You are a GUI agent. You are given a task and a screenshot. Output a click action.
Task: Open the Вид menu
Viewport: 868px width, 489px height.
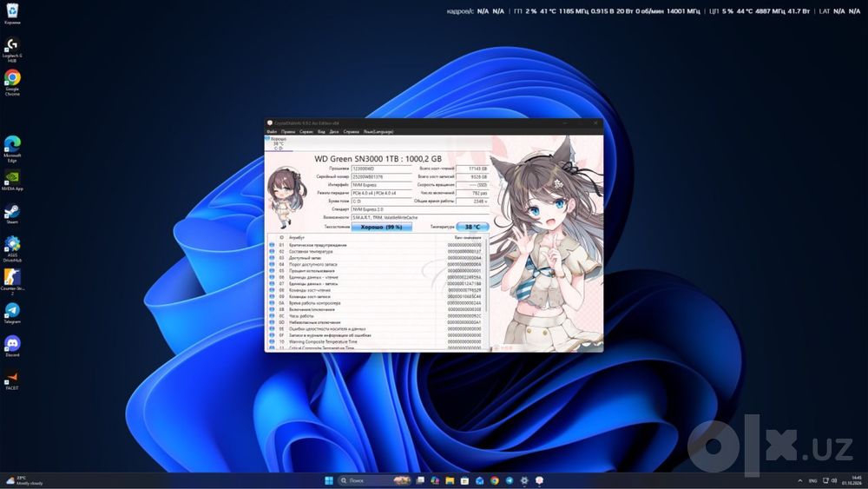click(321, 132)
